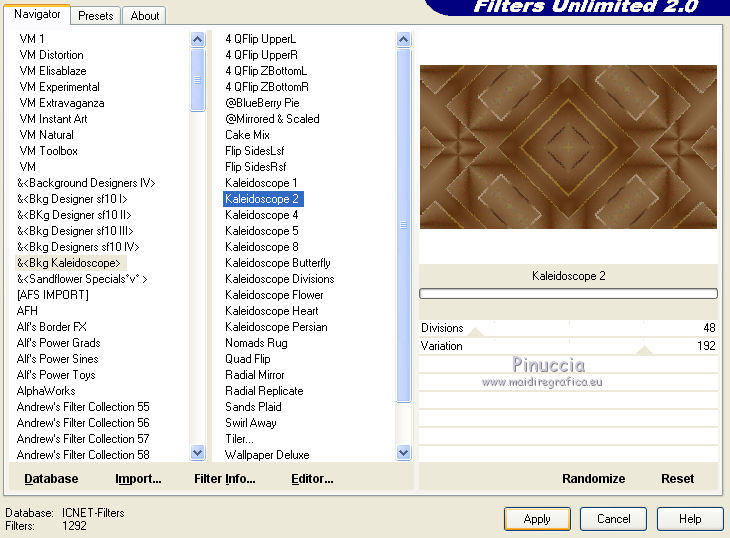The image size is (730, 538).
Task: Select @BlueBerry Pie filter
Action: tap(262, 103)
